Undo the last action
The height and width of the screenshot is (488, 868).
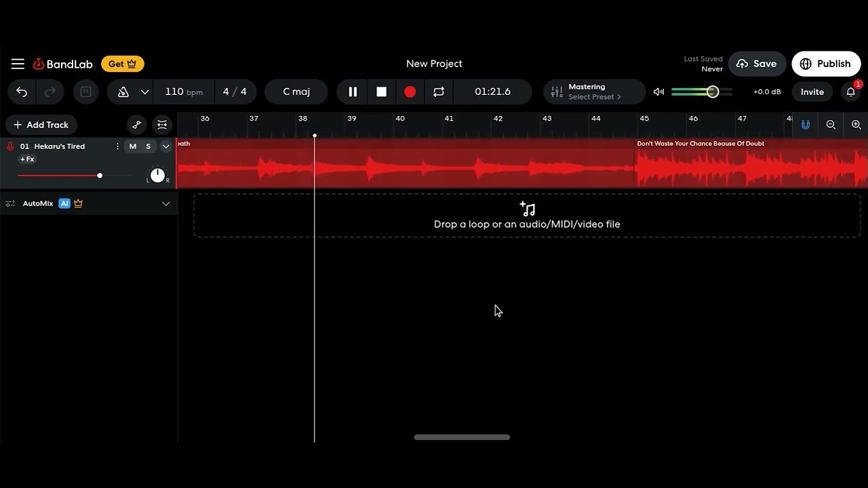tap(22, 91)
